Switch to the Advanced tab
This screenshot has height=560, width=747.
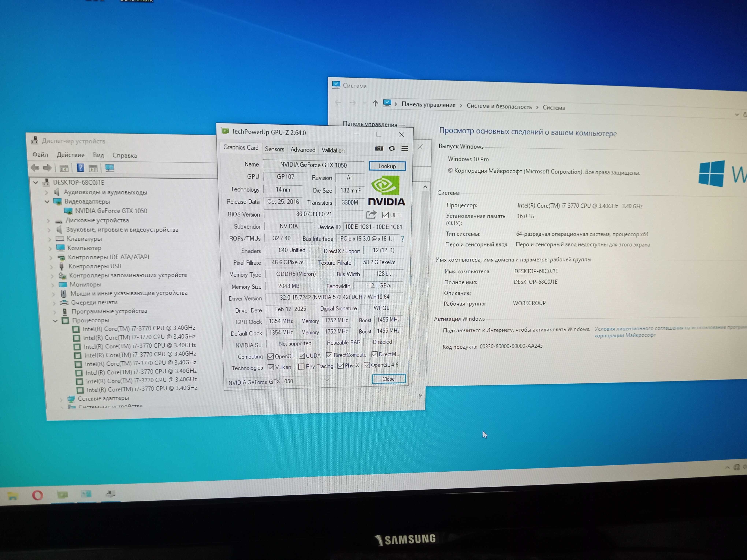[303, 150]
